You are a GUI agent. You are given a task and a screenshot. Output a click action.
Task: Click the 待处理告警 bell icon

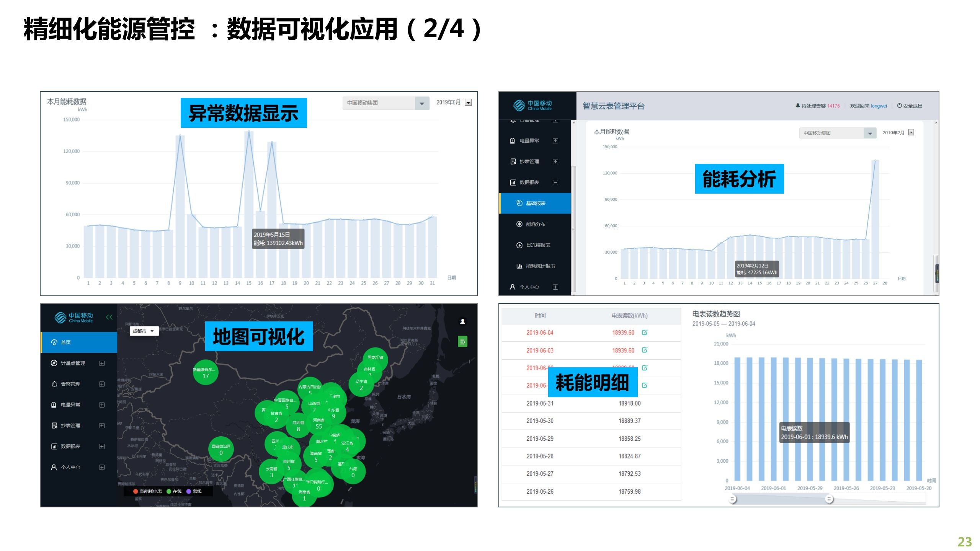[798, 106]
